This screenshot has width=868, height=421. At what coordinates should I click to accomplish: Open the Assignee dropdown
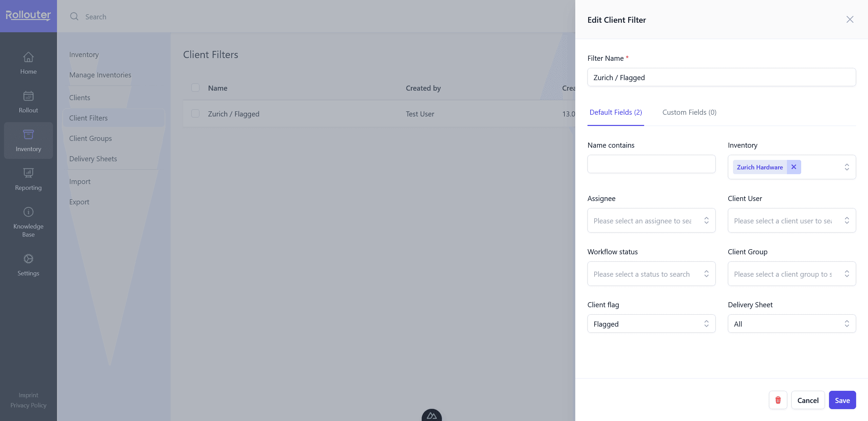coord(651,220)
